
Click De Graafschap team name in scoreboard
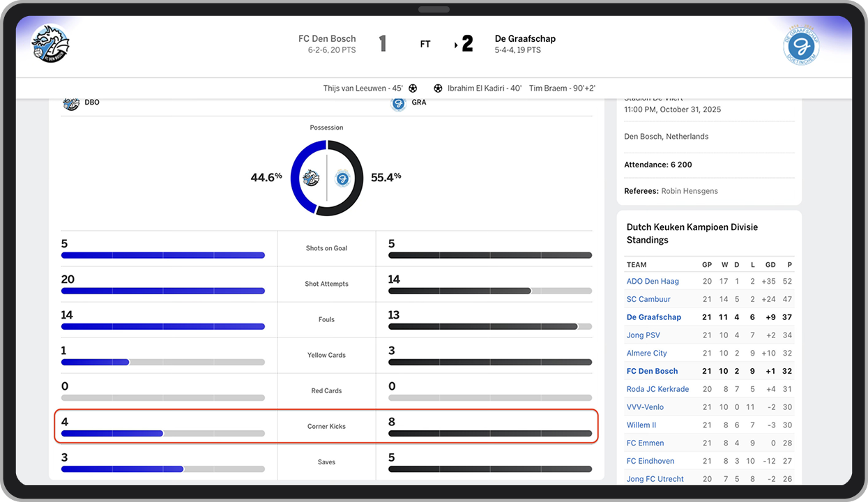coord(525,39)
